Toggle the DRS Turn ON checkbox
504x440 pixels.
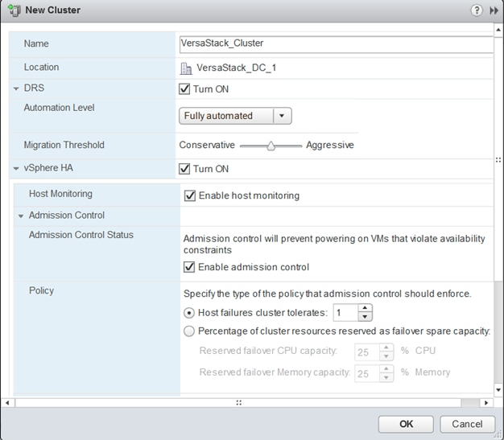pos(184,88)
